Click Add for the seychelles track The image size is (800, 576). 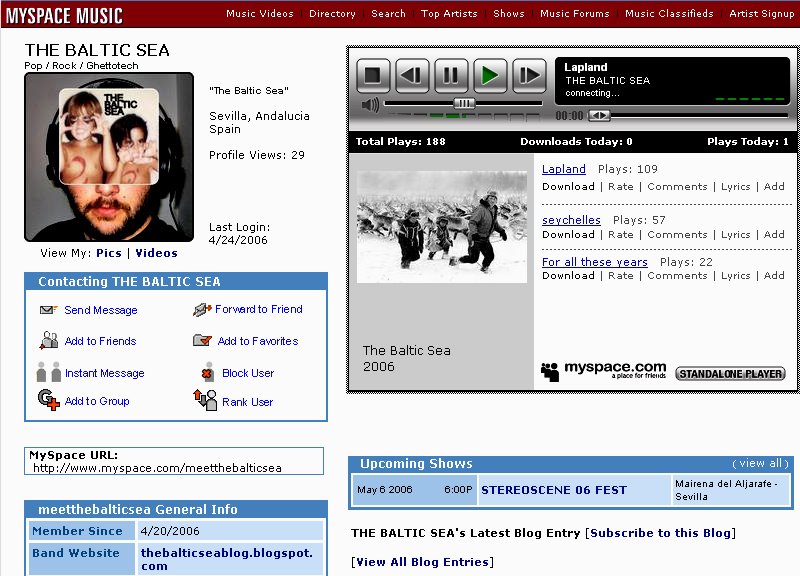(x=774, y=235)
